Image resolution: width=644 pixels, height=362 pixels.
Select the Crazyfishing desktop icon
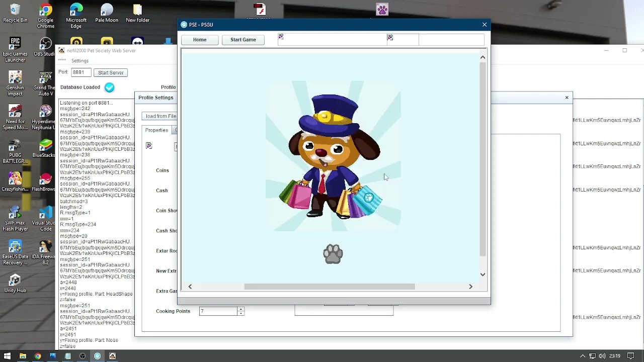[15, 182]
